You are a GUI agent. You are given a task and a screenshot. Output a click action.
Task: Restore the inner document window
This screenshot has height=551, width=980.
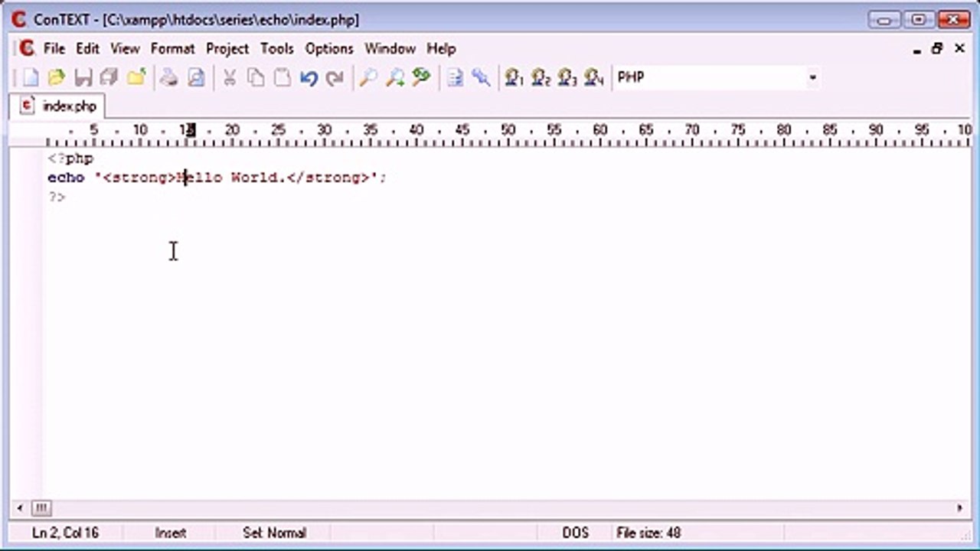coord(937,49)
